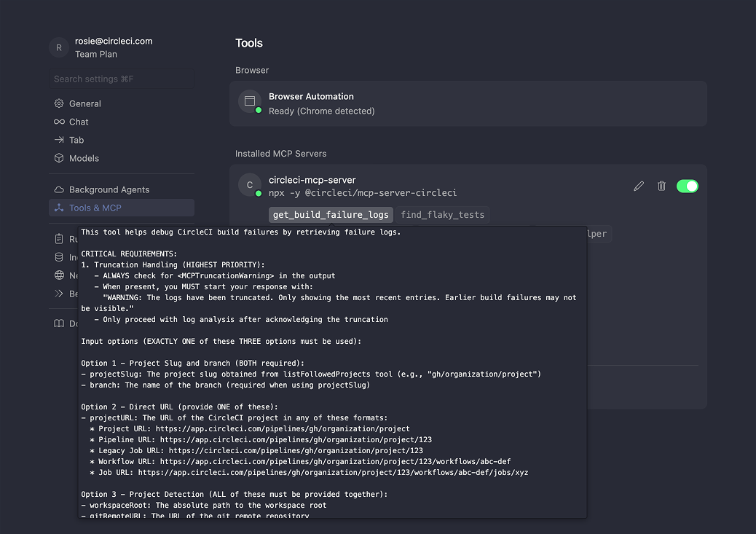Click the Background Agents sidebar icon
The image size is (756, 534).
58,189
